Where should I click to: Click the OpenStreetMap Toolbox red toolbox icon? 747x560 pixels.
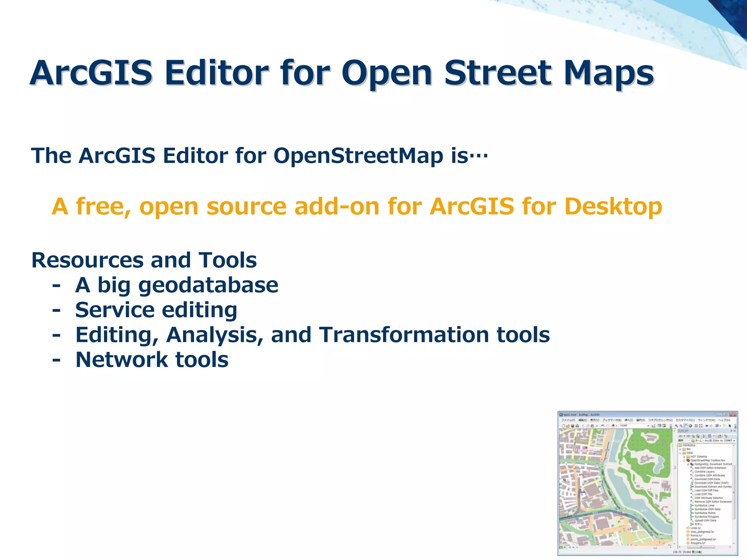pos(688,460)
